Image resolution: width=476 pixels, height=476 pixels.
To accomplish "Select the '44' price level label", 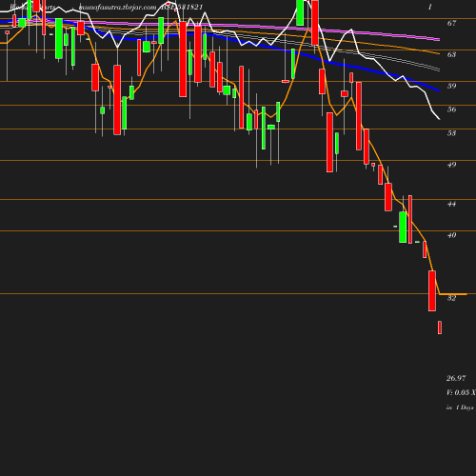I will click(x=451, y=204).
